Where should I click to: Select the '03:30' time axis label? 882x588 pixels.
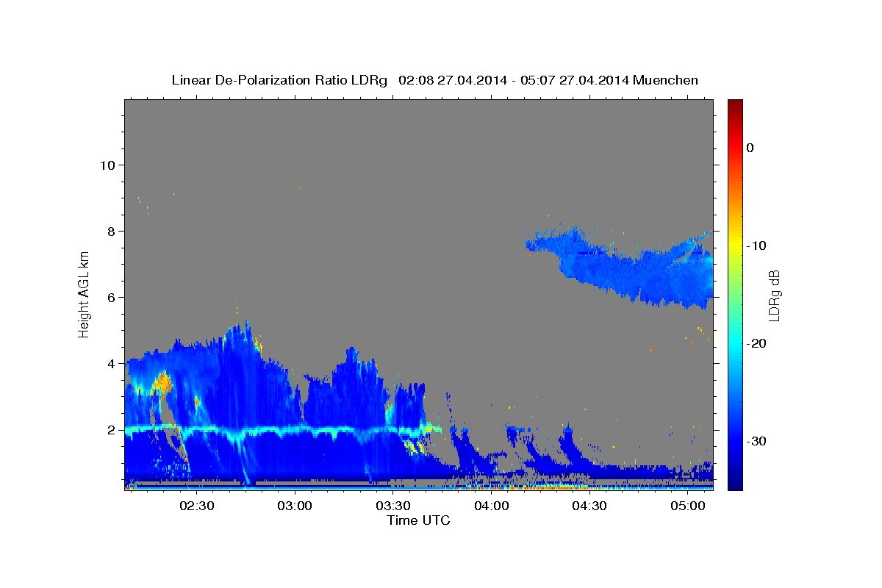[393, 506]
